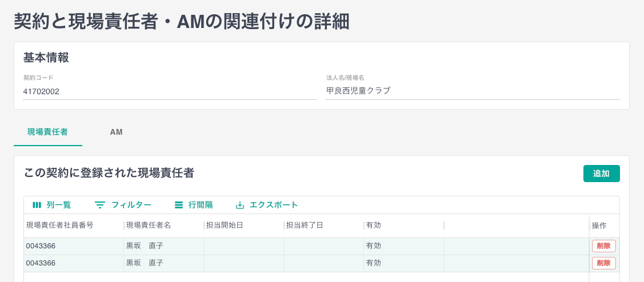Switch to the AM tab
The height and width of the screenshot is (282, 644).
pyautogui.click(x=116, y=132)
